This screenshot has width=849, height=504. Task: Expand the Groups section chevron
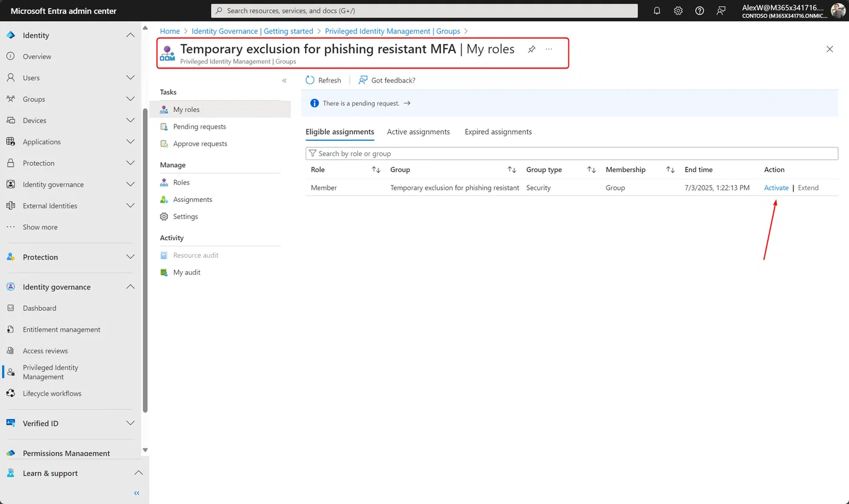point(130,99)
